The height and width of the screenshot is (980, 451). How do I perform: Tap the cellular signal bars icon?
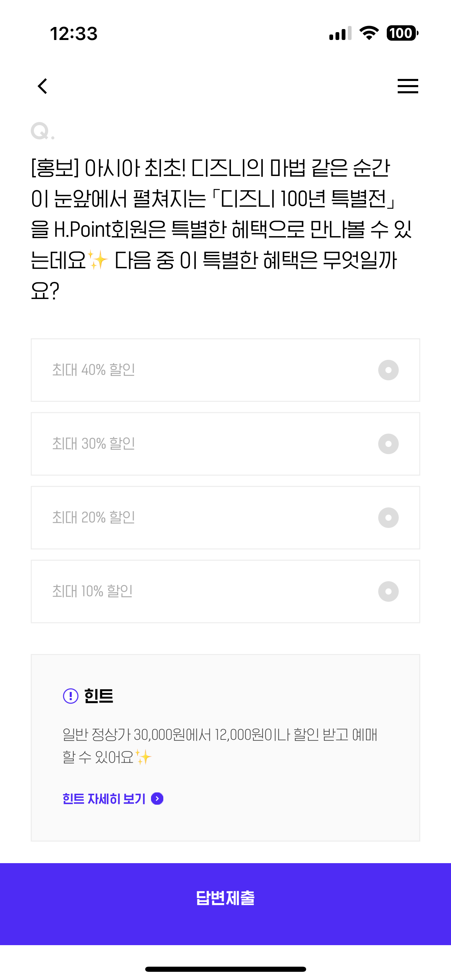click(340, 33)
